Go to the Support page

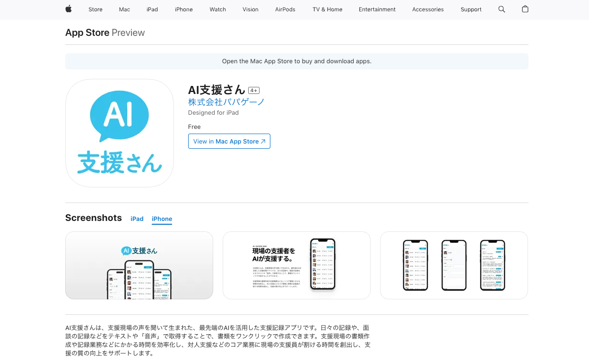tap(471, 9)
